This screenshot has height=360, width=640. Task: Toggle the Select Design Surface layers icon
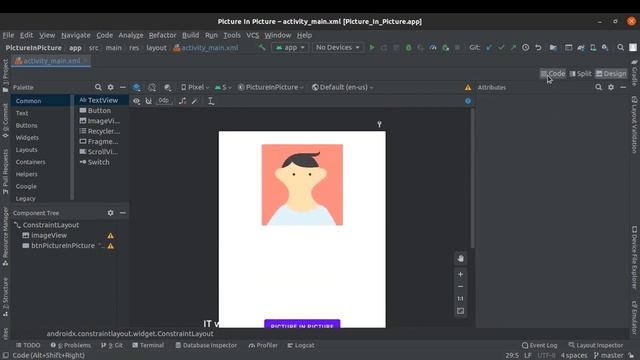pyautogui.click(x=137, y=87)
